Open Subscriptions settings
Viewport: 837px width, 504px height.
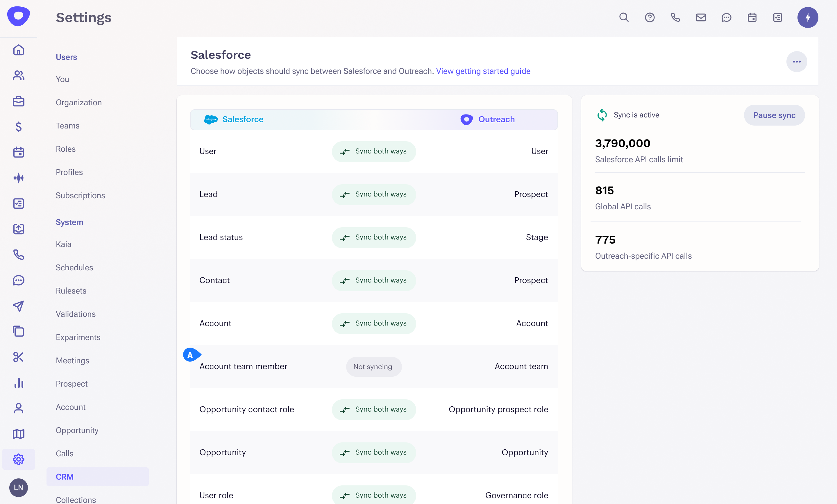tap(81, 195)
